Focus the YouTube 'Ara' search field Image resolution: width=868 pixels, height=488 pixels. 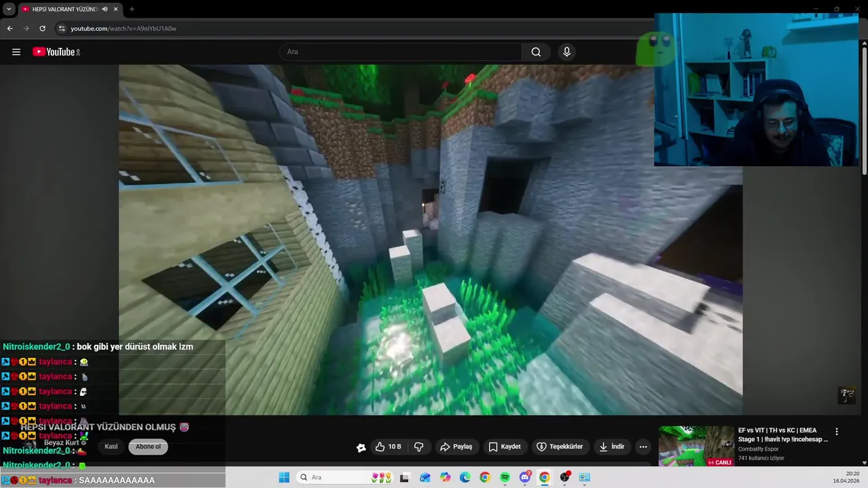(400, 52)
